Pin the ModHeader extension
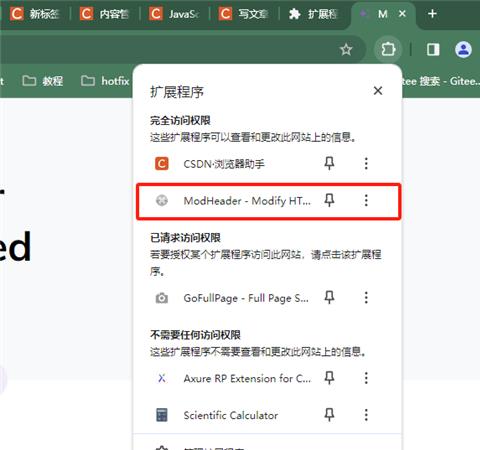This screenshot has height=450, width=480. [329, 200]
